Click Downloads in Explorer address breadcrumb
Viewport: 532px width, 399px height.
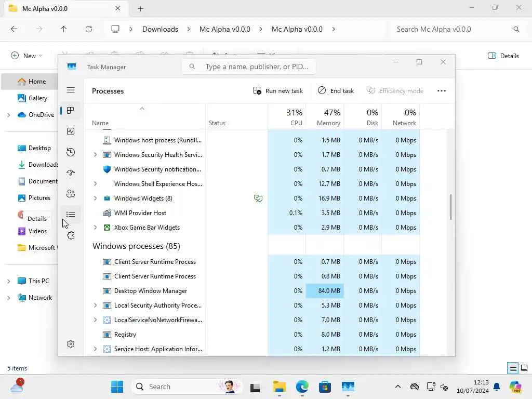tap(160, 29)
